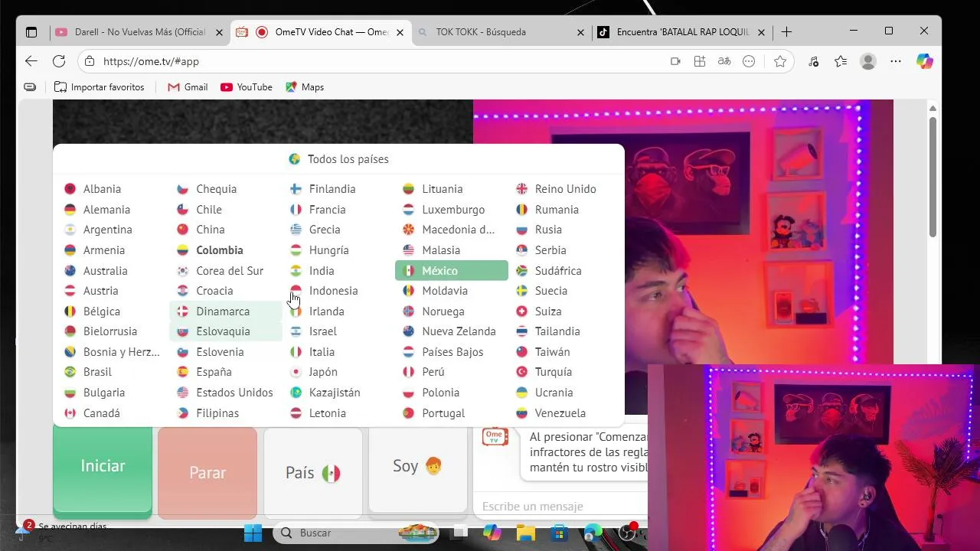980x551 pixels.
Task: Open YouTube bookmark
Action: (x=247, y=87)
